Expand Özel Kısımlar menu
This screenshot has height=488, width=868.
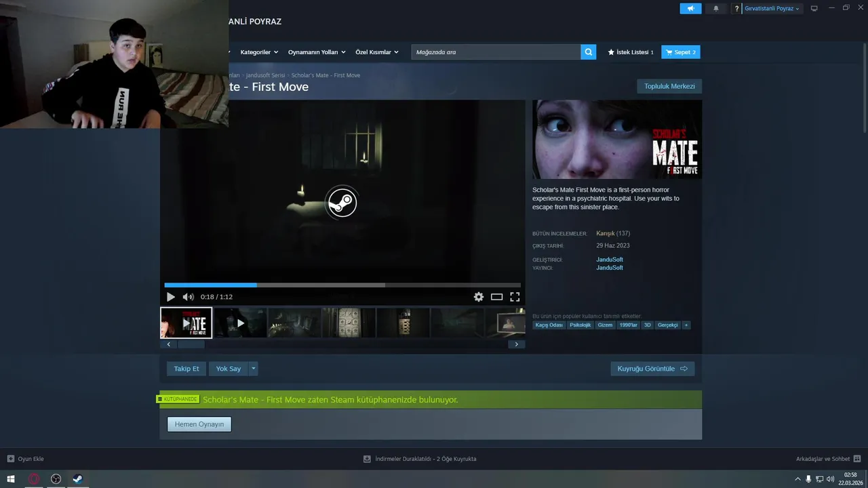pos(377,52)
